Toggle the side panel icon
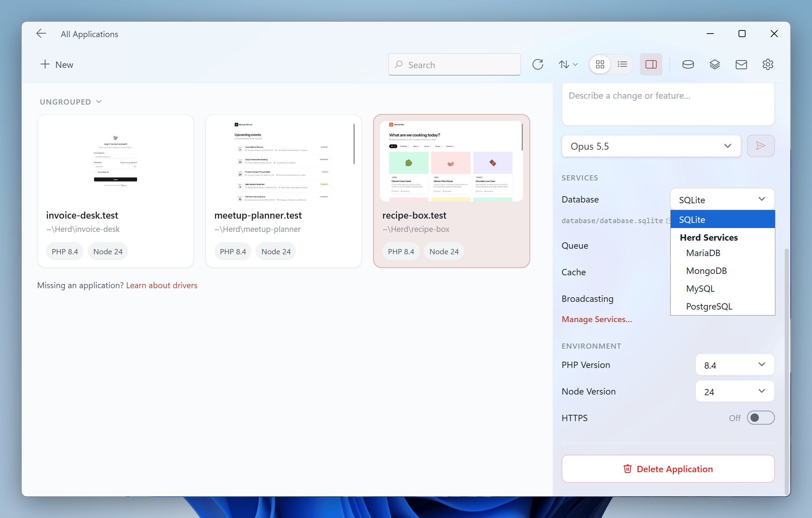The width and height of the screenshot is (812, 518). 651,65
